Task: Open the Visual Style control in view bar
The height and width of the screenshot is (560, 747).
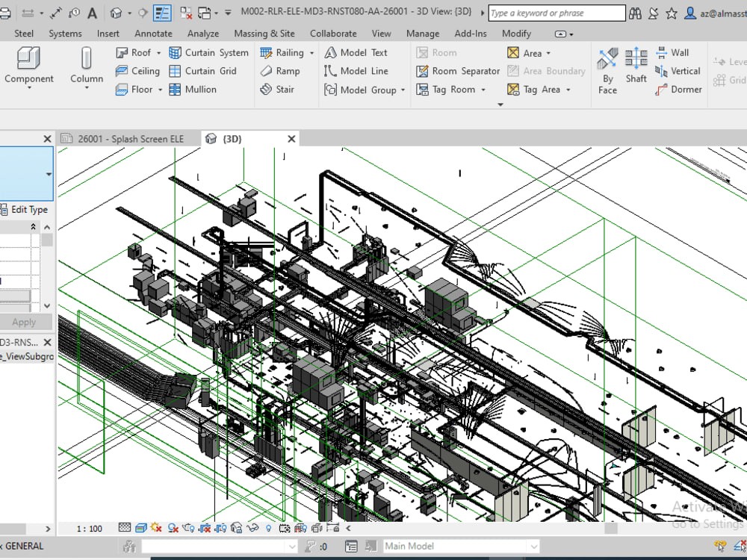Action: point(139,528)
